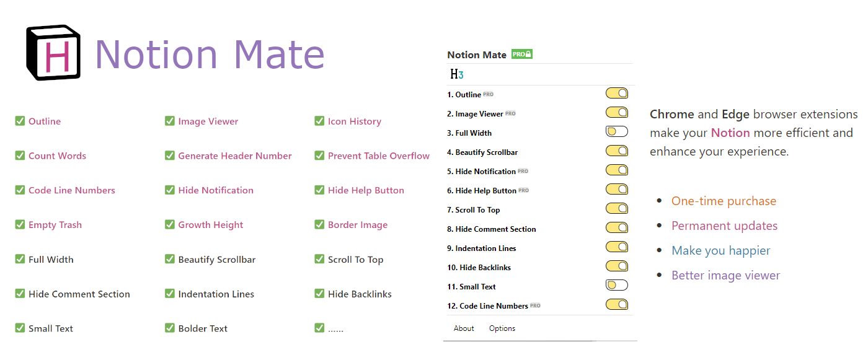Click the Notion Mate popup heading
Image resolution: width=868 pixels, height=347 pixels.
click(x=477, y=55)
